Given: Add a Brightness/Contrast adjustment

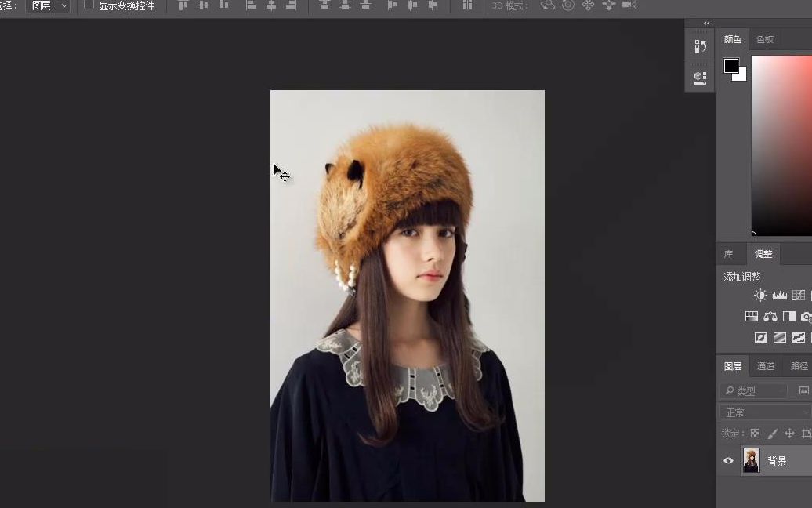Looking at the screenshot, I should pos(759,295).
